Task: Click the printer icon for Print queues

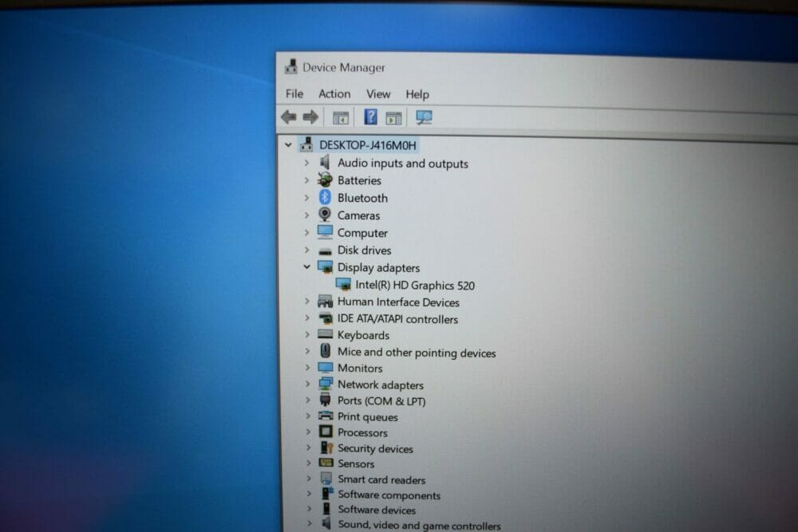Action: pos(326,416)
